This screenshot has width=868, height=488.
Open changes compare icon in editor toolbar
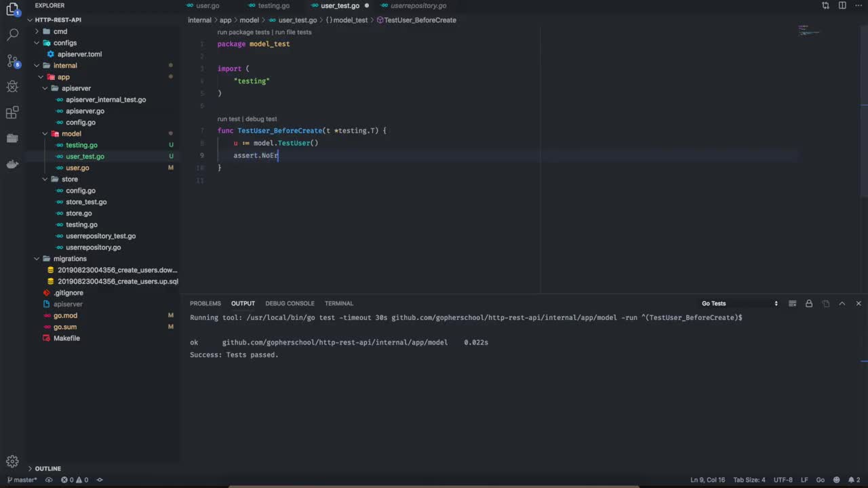825,5
